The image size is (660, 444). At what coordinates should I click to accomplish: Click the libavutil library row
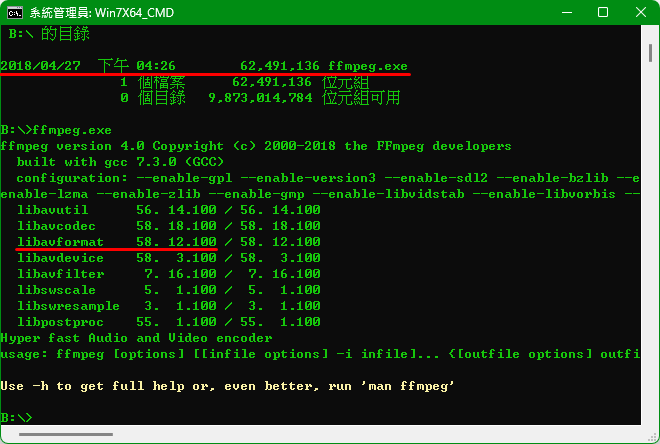coord(169,210)
